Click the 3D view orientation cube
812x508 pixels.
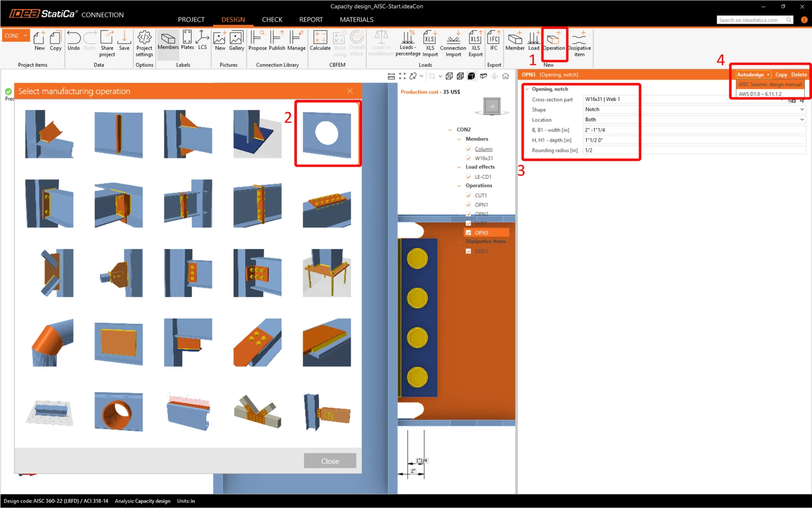[492, 106]
